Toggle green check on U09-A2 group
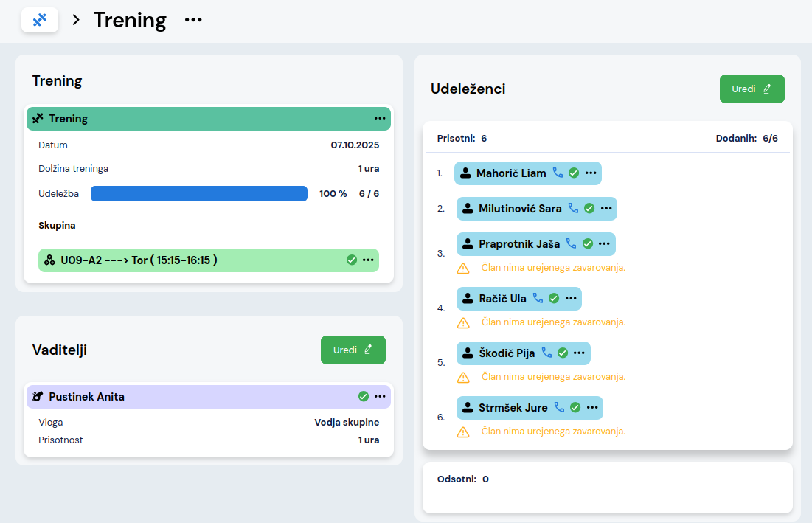Viewport: 812px width, 523px height. pos(352,260)
